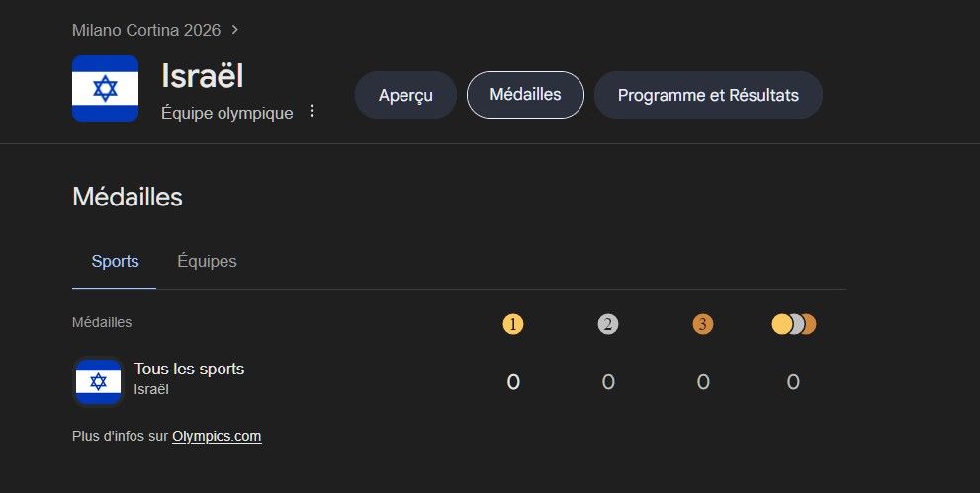980x493 pixels.
Task: Select the Sports tab
Action: (x=115, y=262)
